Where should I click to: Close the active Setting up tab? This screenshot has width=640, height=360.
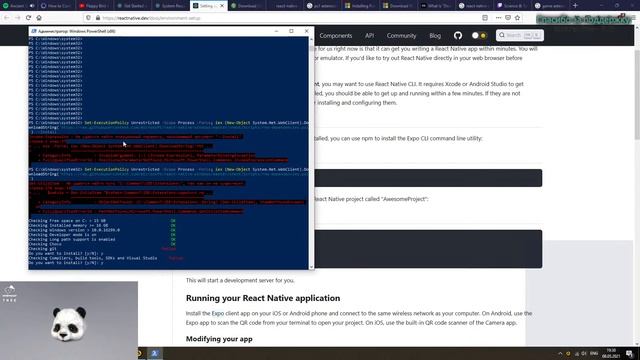point(222,6)
